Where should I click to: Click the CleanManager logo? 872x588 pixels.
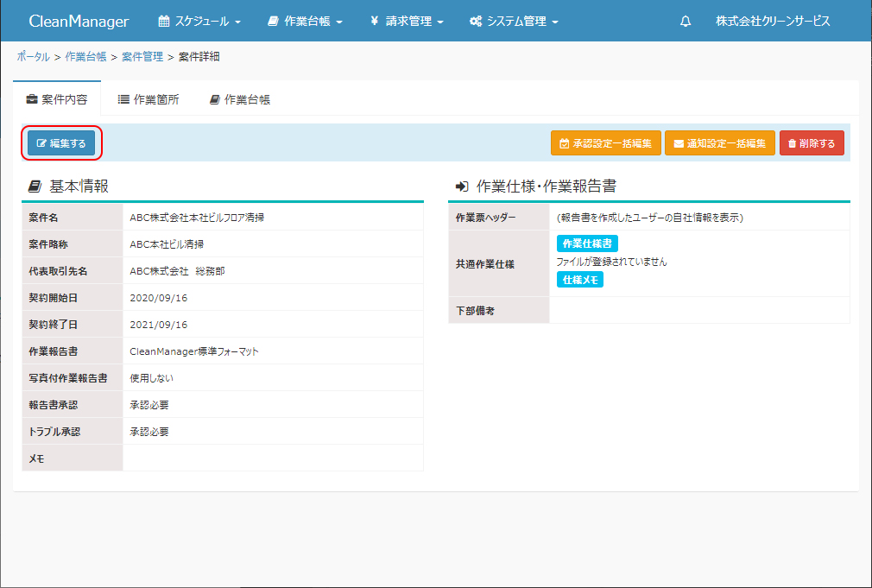[x=79, y=22]
